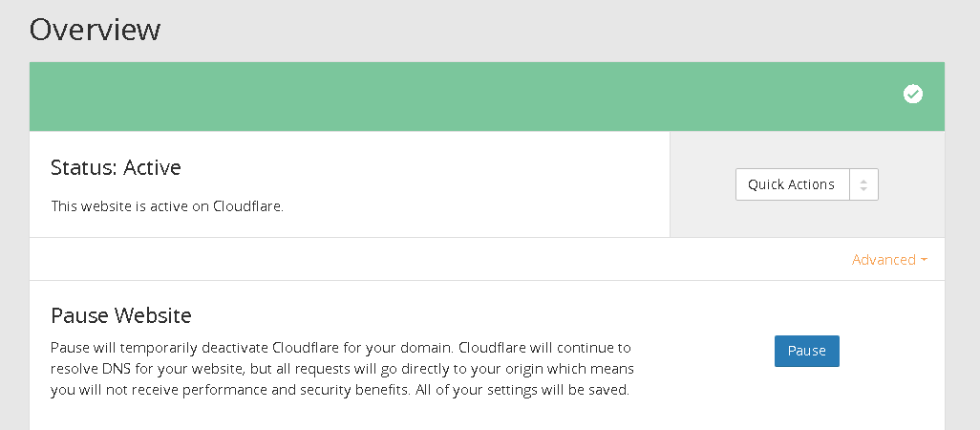Viewport: 980px width, 430px height.
Task: Click the "Pause will temporarily deactivate Cloudflare" line
Action: click(x=341, y=347)
